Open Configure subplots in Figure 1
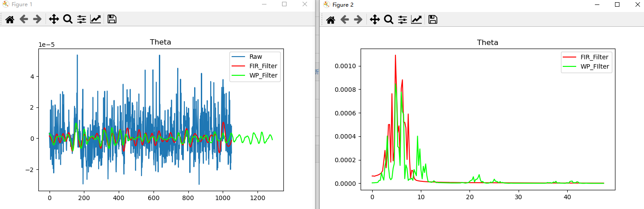This screenshot has height=209, width=644. 82,19
